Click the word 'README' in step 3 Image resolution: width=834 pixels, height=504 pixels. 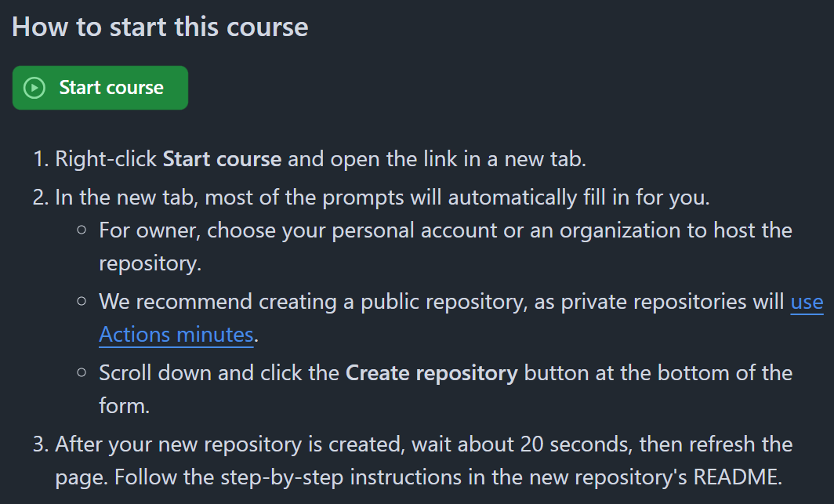click(735, 477)
